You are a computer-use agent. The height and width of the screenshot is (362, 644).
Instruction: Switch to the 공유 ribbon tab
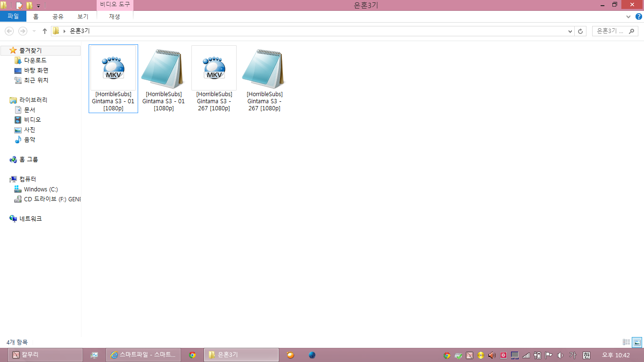(x=58, y=16)
